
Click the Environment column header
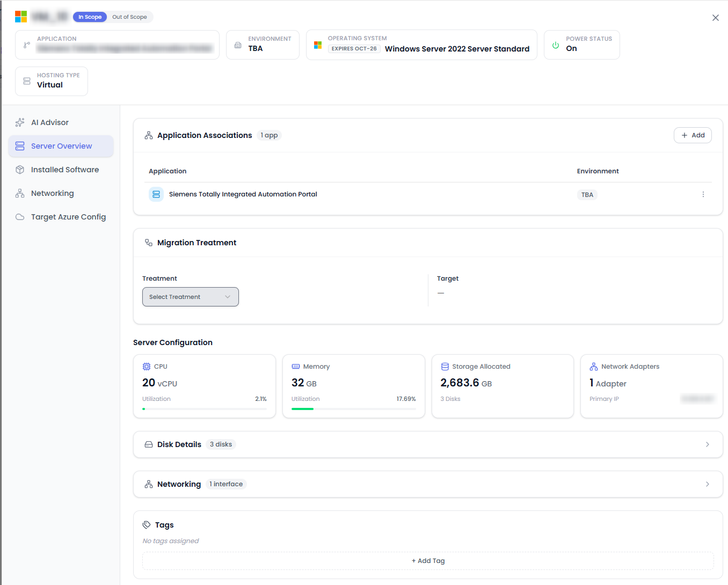click(598, 171)
